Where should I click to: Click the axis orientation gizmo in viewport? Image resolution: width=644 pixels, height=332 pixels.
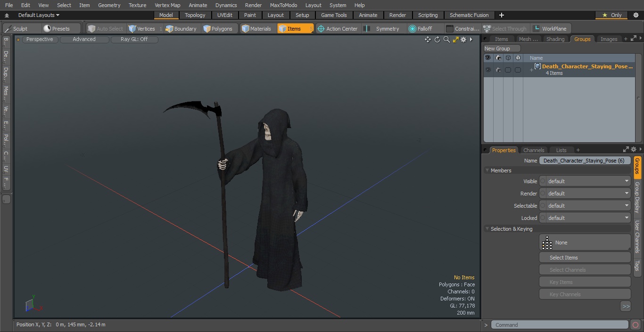click(x=33, y=304)
